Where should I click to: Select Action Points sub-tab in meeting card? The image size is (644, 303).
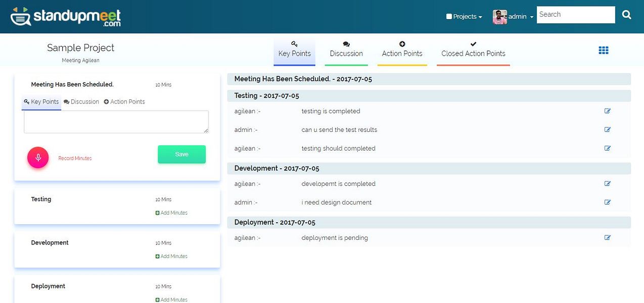click(124, 102)
